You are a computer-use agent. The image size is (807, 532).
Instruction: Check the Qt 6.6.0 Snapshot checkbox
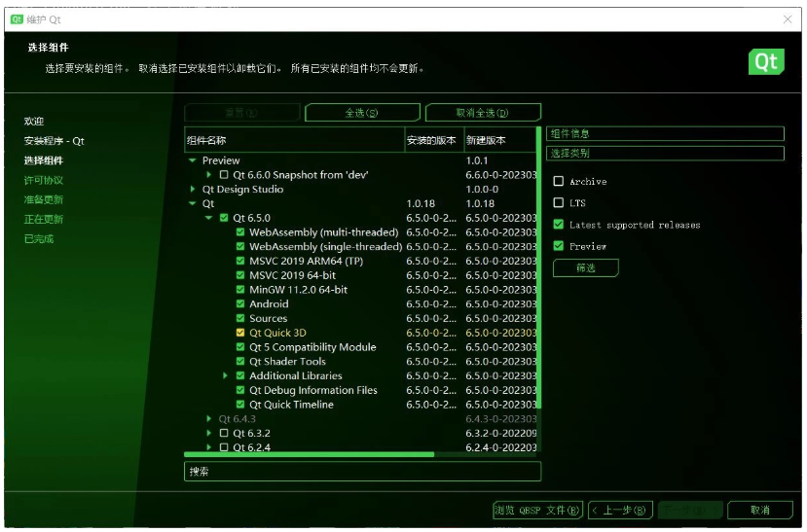click(224, 175)
